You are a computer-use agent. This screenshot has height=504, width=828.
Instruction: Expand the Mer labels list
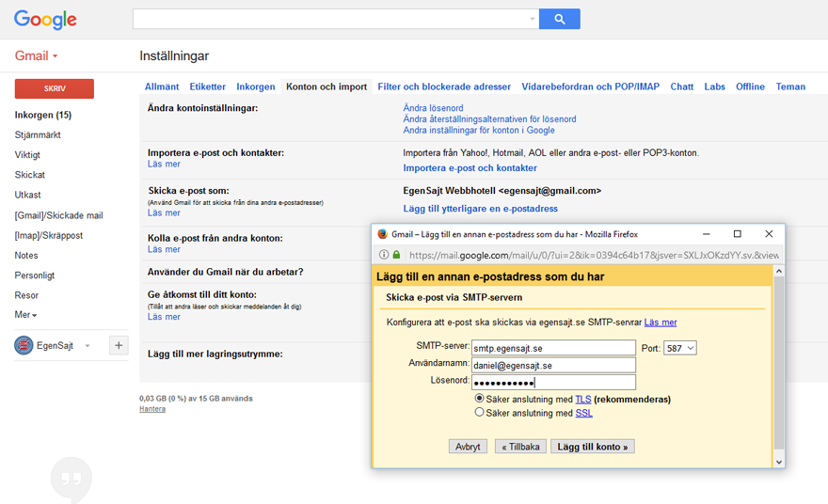tap(25, 315)
